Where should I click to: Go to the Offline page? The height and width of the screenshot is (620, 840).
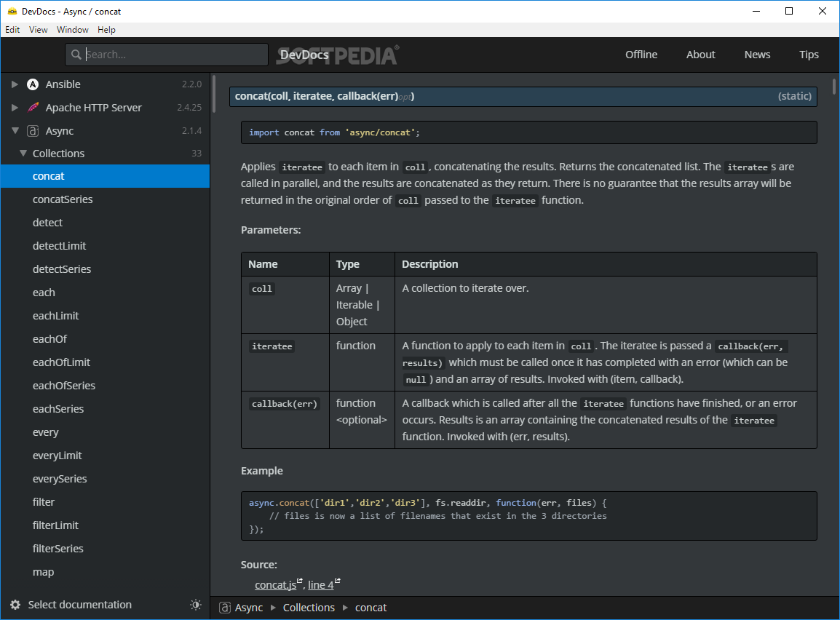(x=641, y=55)
